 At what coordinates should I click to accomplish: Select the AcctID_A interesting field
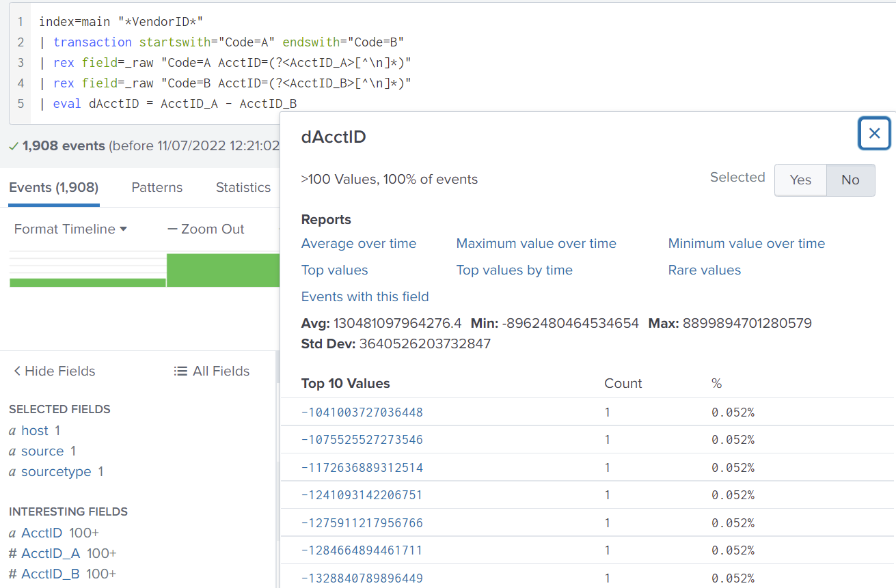[x=51, y=553]
